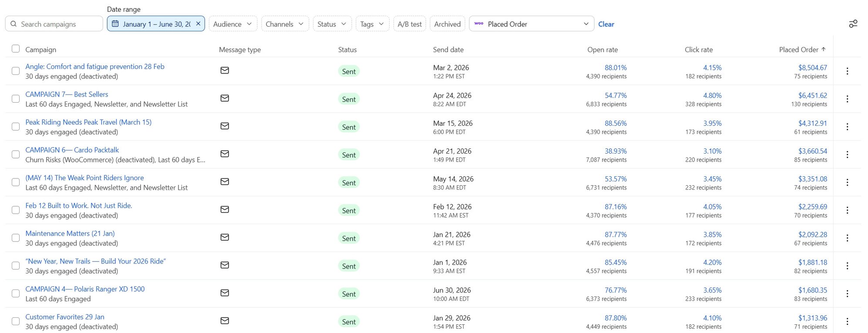Sort by Status column header
The height and width of the screenshot is (333, 868).
347,50
